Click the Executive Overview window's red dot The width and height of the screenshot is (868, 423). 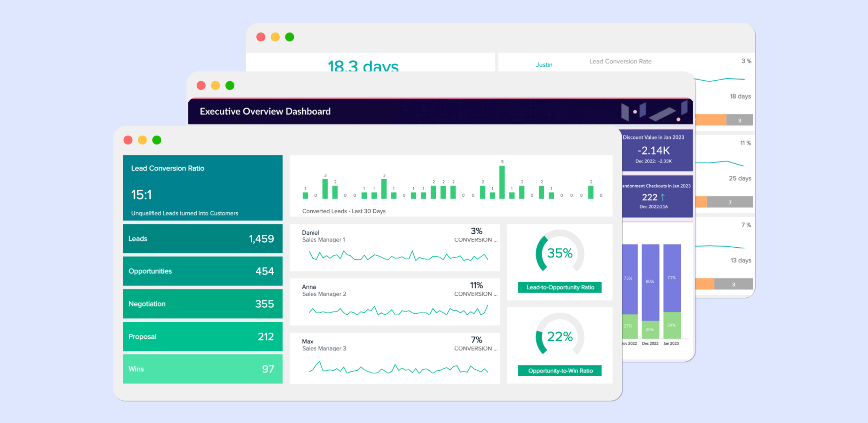201,85
